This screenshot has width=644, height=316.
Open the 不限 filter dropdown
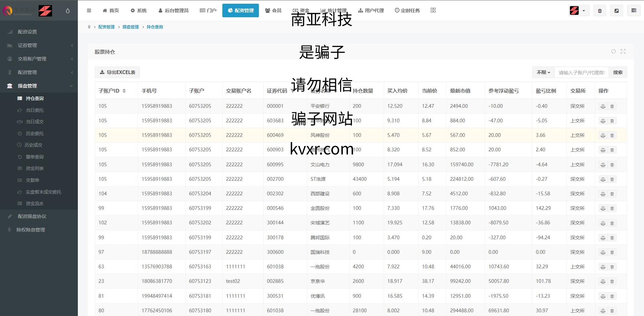tap(543, 72)
